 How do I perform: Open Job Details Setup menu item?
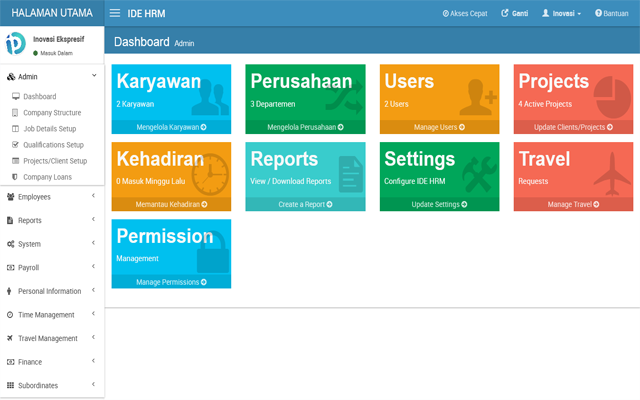(x=50, y=129)
